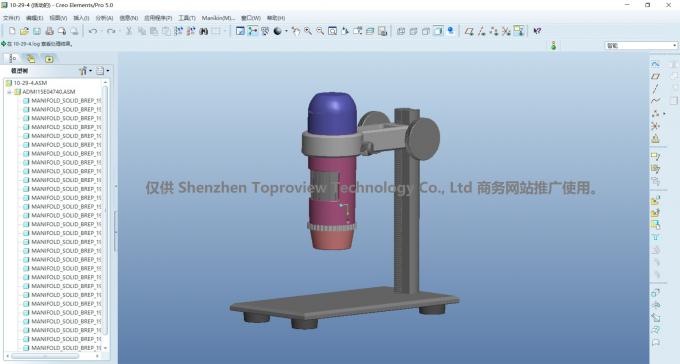The width and height of the screenshot is (680, 364).
Task: Toggle datum planes display
Action: pyautogui.click(x=469, y=31)
